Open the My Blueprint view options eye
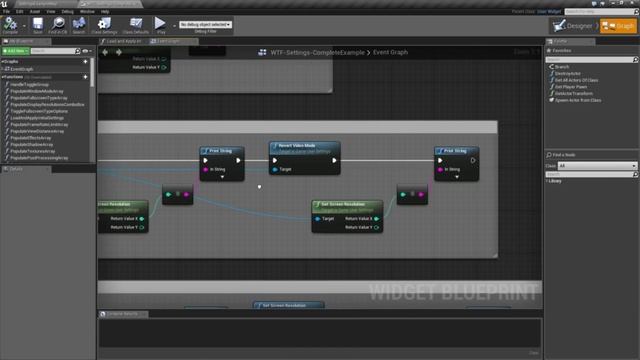Screen dimensions: 640x360 (x=86, y=51)
